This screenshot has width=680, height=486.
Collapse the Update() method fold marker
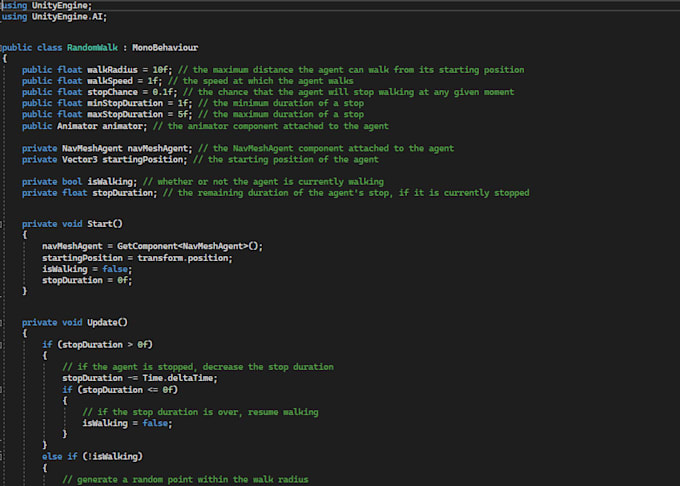pyautogui.click(x=1, y=323)
